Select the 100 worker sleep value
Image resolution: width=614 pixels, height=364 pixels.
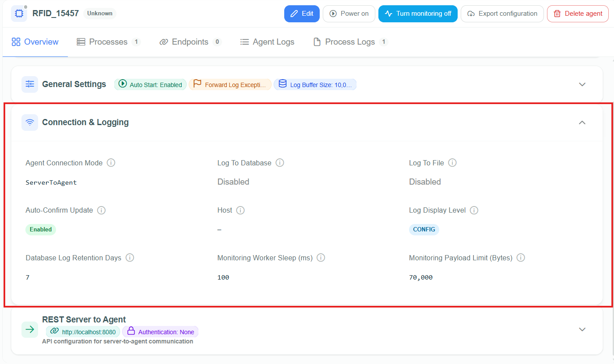point(223,277)
